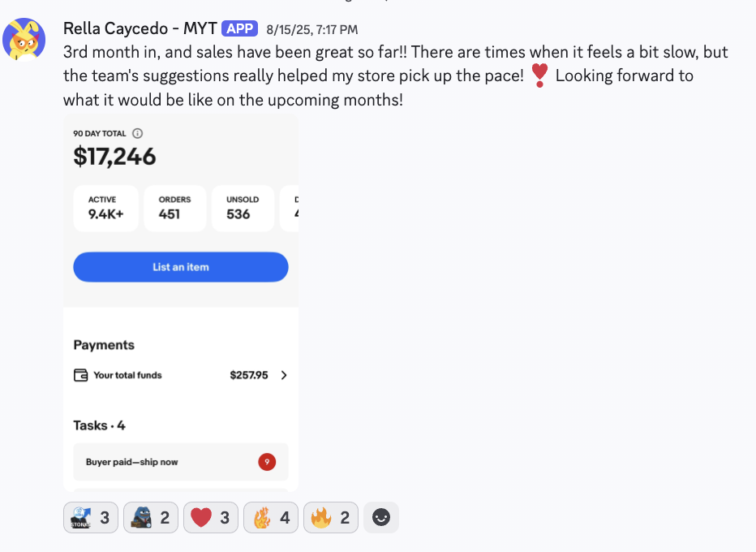Add to the red heart reaction
Image resolution: width=756 pixels, height=552 pixels.
point(211,517)
